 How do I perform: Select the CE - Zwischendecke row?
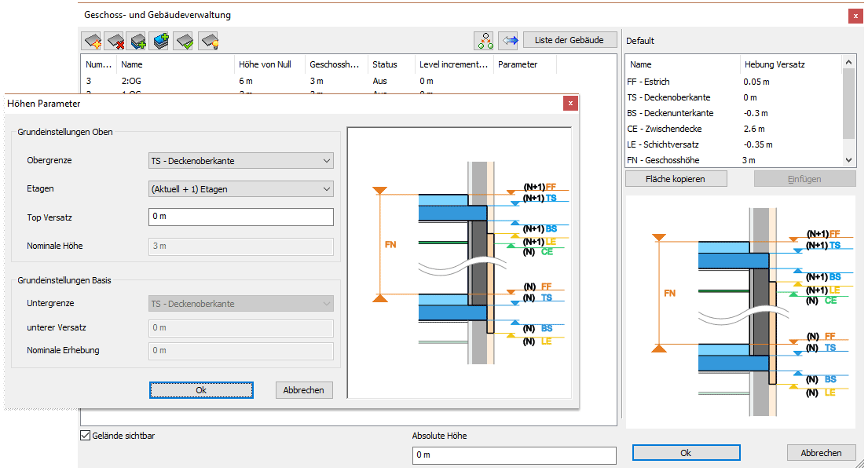coord(734,129)
